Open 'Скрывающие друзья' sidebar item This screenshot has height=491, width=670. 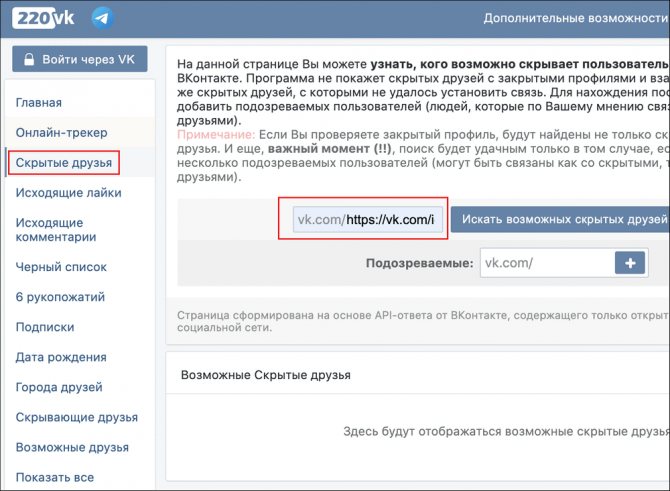tap(77, 417)
